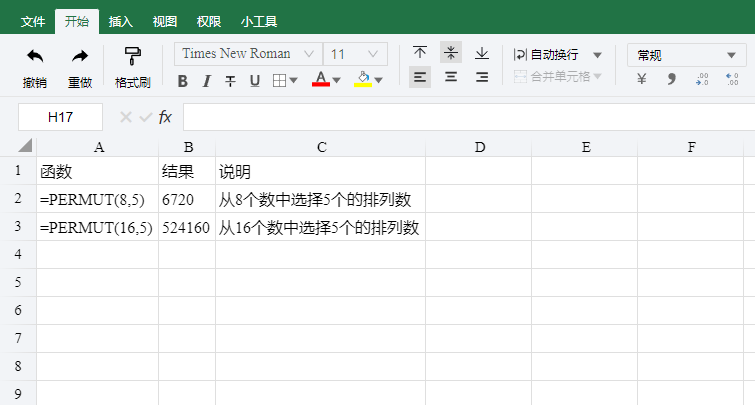This screenshot has width=755, height=405.
Task: Open the 视图 tab
Action: pos(165,22)
